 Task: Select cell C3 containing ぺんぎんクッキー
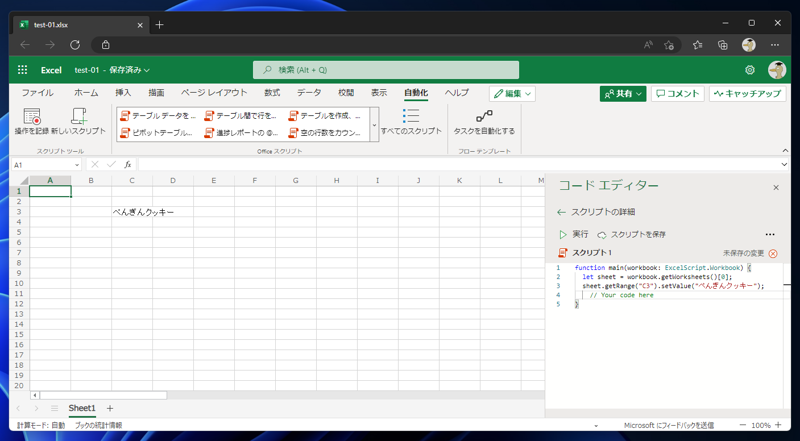[x=132, y=212]
